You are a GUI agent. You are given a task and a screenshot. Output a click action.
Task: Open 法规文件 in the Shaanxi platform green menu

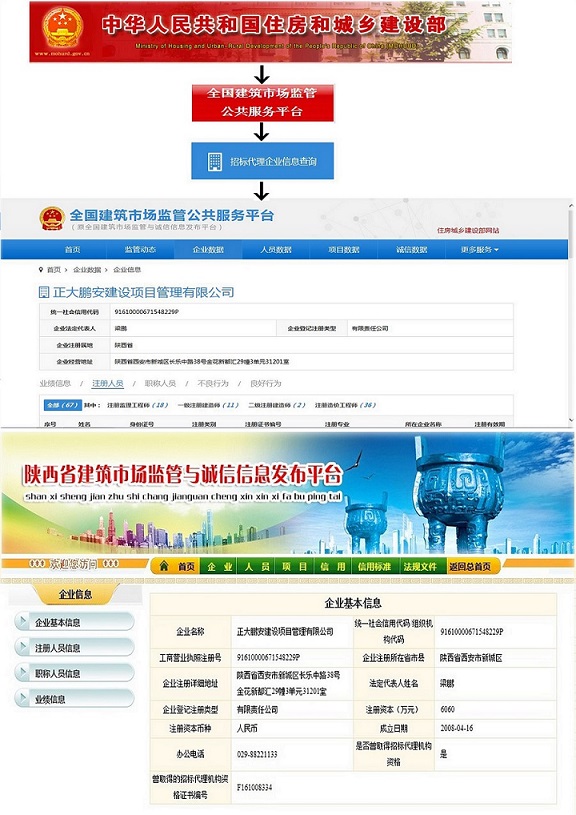coord(421,566)
